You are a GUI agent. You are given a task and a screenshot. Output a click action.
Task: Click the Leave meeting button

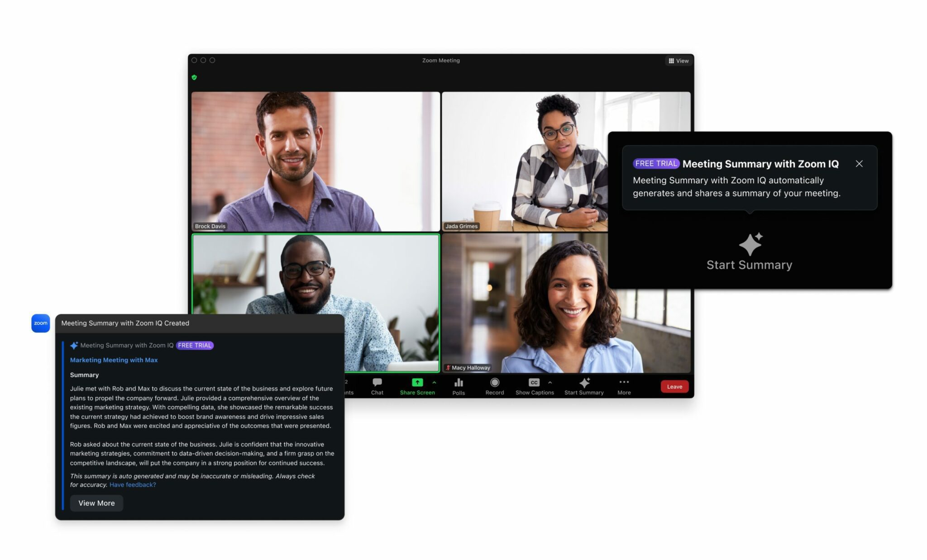675,386
